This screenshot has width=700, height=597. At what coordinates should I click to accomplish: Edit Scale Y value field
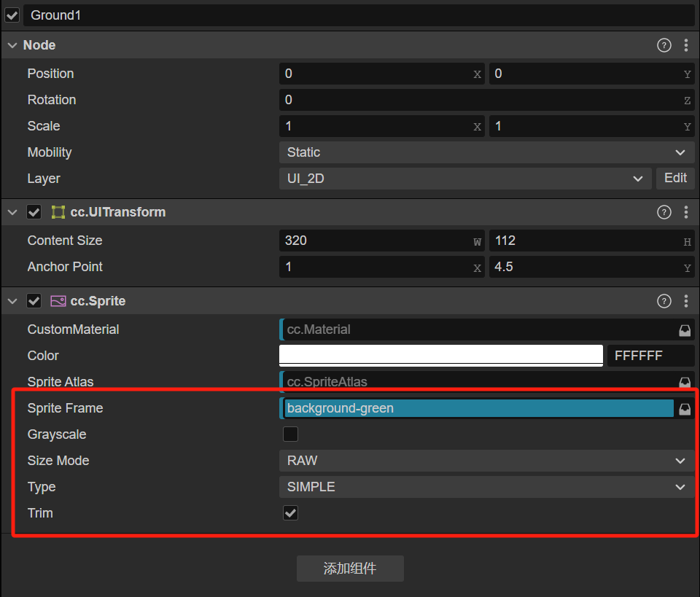pos(591,126)
